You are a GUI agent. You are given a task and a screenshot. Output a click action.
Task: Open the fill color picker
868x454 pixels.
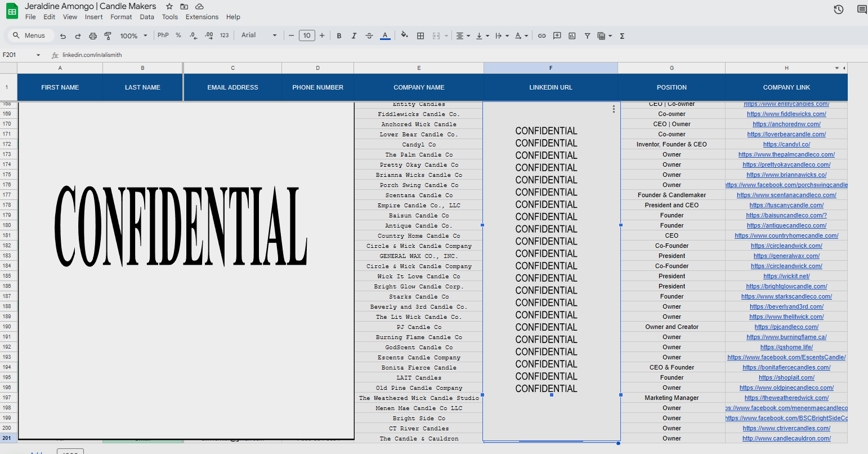click(404, 35)
